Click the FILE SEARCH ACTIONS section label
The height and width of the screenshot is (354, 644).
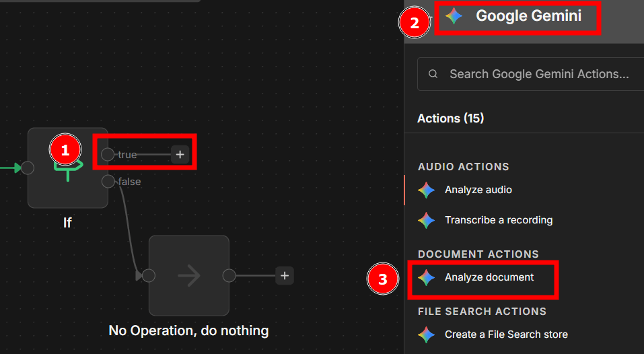482,312
